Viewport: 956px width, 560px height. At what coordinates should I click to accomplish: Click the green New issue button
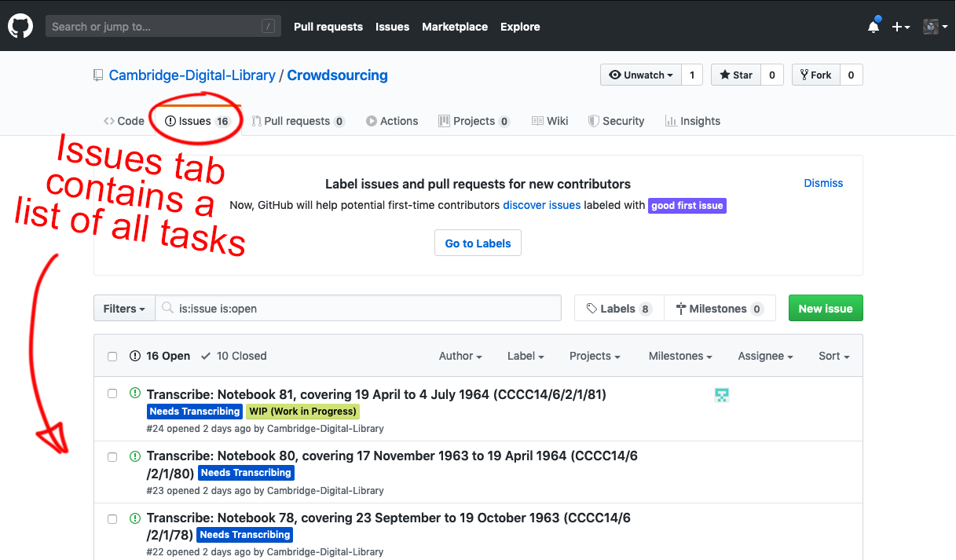tap(826, 309)
